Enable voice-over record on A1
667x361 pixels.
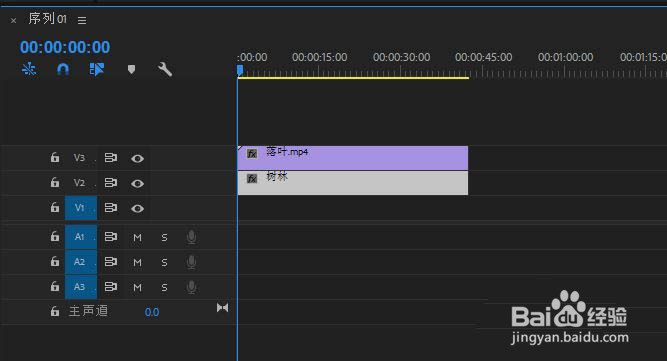191,237
